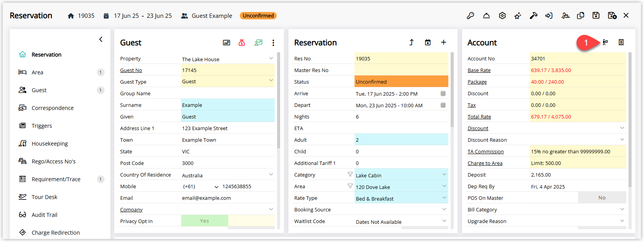Click the red money bag icon
This screenshot has width=644, height=242.
[x=242, y=43]
